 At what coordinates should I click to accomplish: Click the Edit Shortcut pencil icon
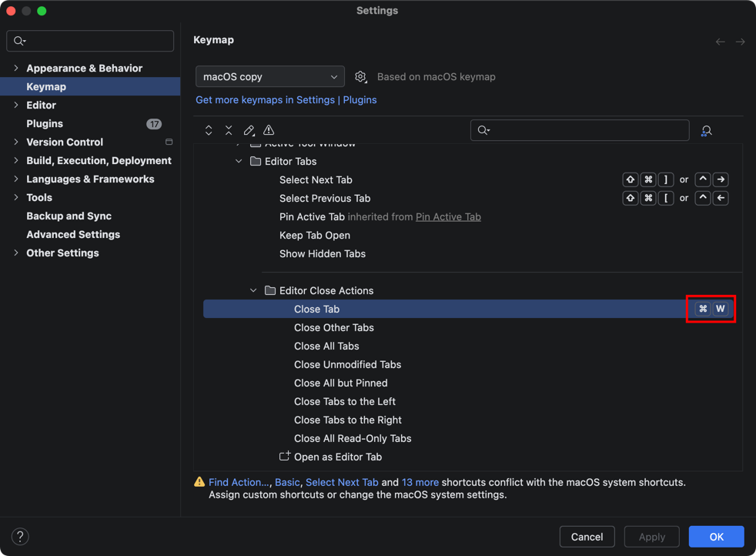249,130
